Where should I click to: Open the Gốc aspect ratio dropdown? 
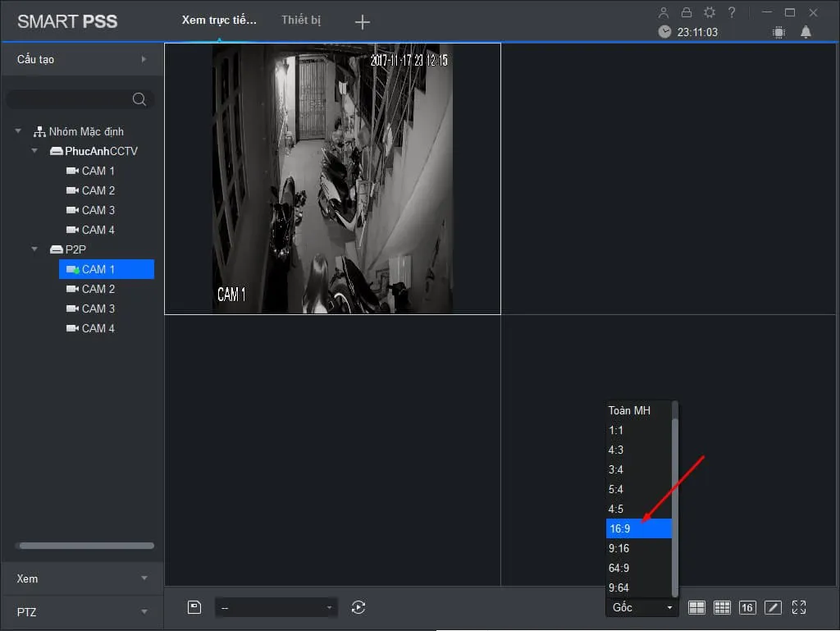click(x=641, y=607)
